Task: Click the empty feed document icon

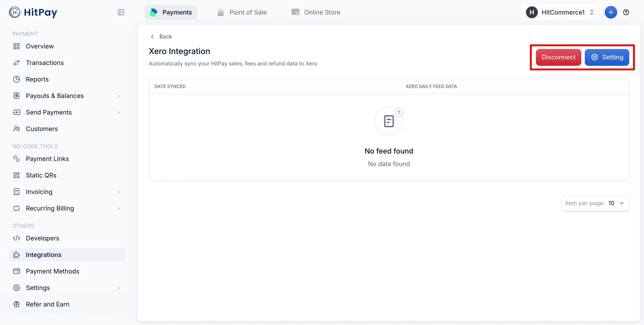Action: 389,121
